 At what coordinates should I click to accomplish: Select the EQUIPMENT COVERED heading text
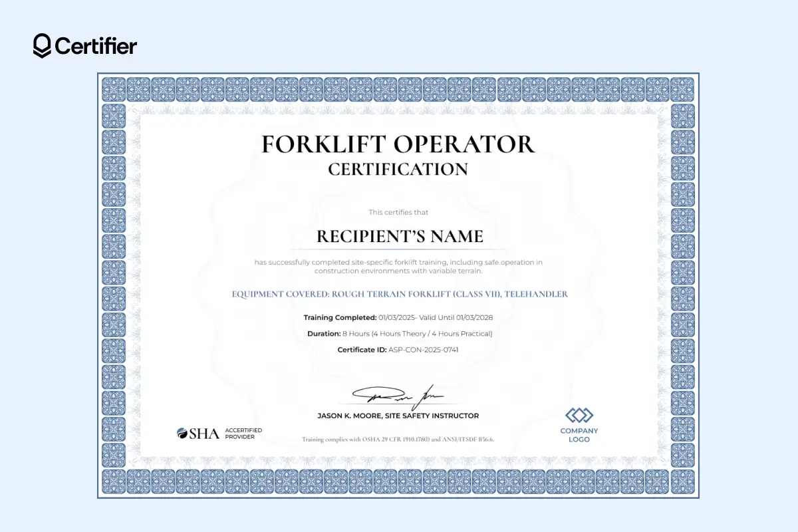point(399,293)
